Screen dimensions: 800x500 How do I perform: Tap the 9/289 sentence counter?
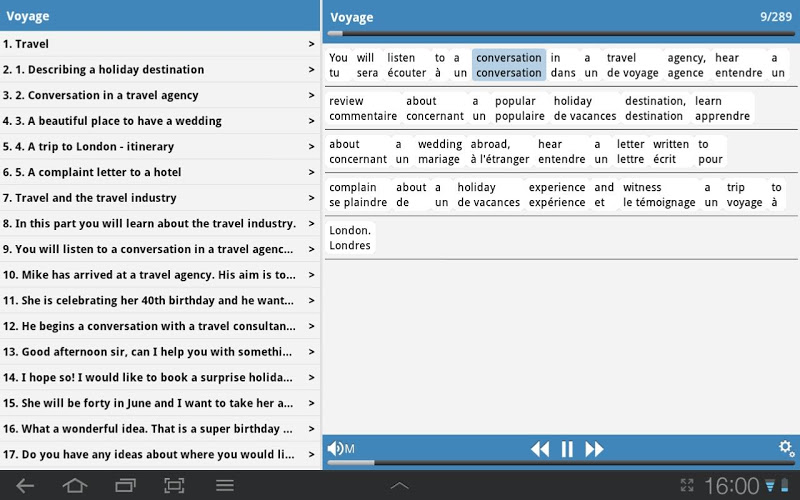pyautogui.click(x=776, y=17)
